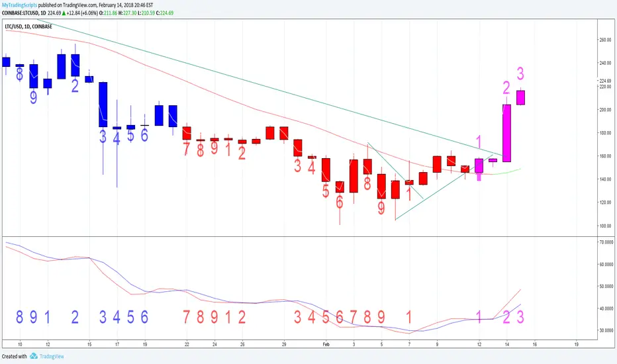The image size is (617, 364).
Task: Click the 60.0000 indicator axis label
Action: [606, 264]
